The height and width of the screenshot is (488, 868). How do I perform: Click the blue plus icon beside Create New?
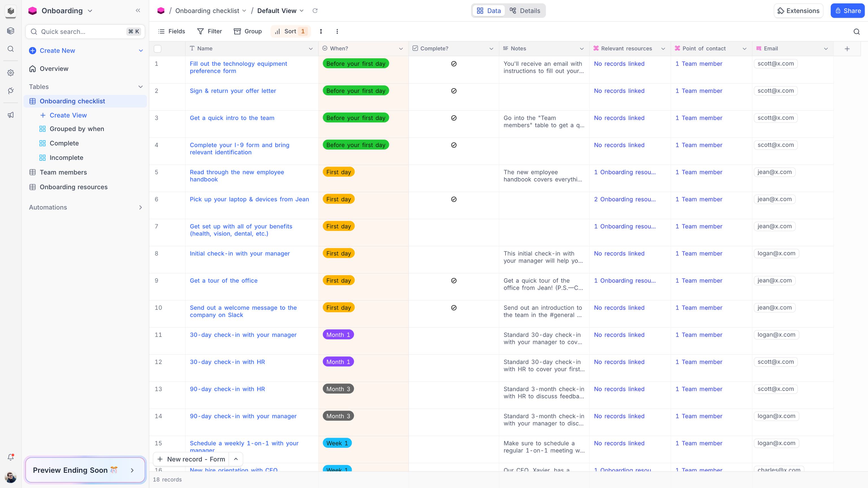[33, 51]
